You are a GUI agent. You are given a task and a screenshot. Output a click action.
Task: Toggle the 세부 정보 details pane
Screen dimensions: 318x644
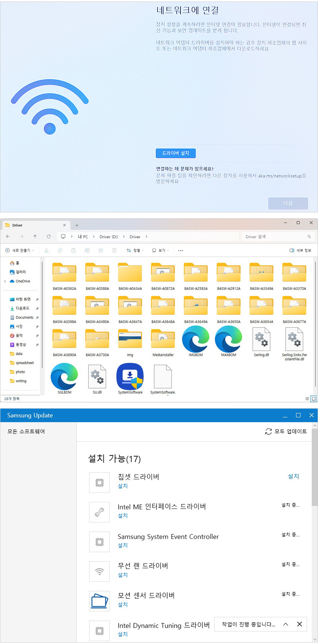[300, 251]
